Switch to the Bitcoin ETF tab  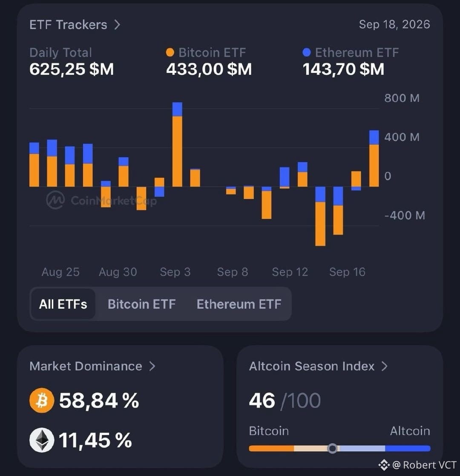click(142, 304)
